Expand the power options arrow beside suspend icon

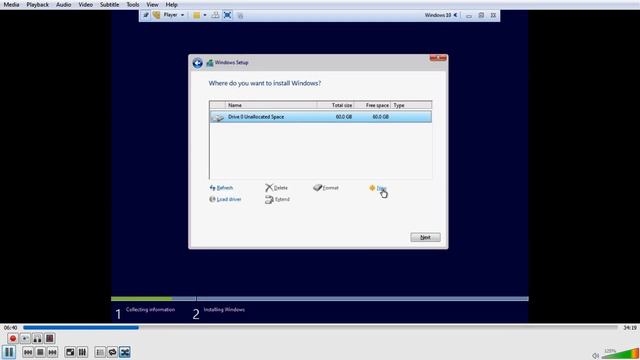[205, 15]
